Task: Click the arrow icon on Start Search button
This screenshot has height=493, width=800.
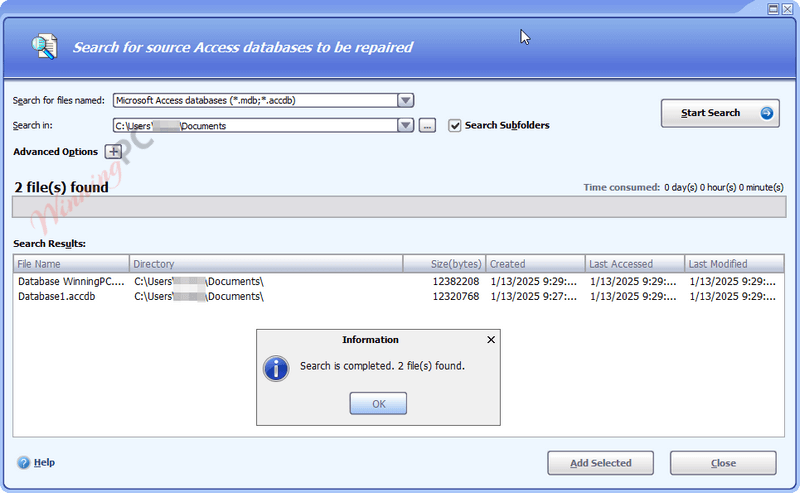Action: click(766, 113)
